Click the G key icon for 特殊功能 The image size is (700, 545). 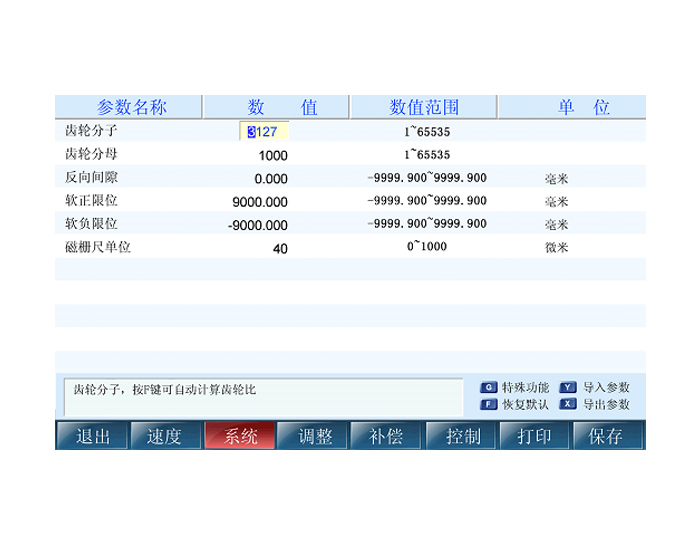coord(489,387)
